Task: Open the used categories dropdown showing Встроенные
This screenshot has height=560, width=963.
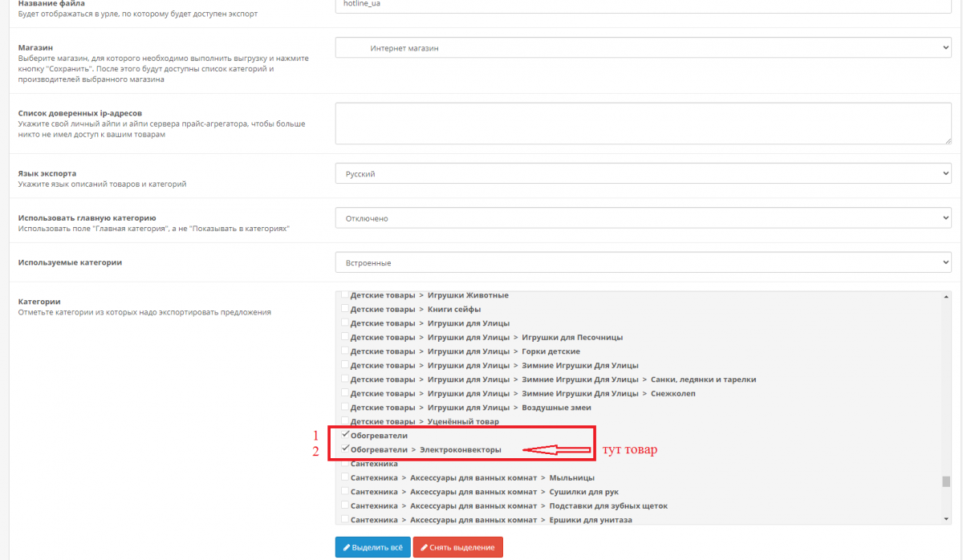Action: tap(644, 262)
